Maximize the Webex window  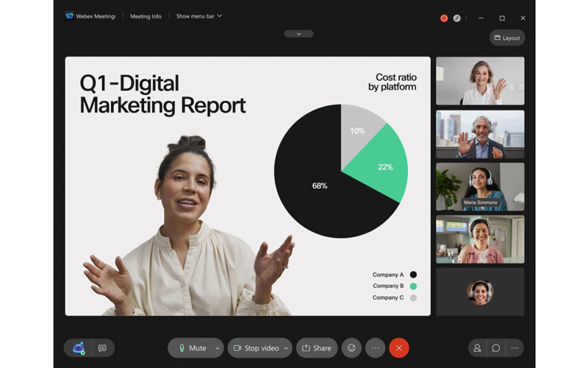coord(502,18)
